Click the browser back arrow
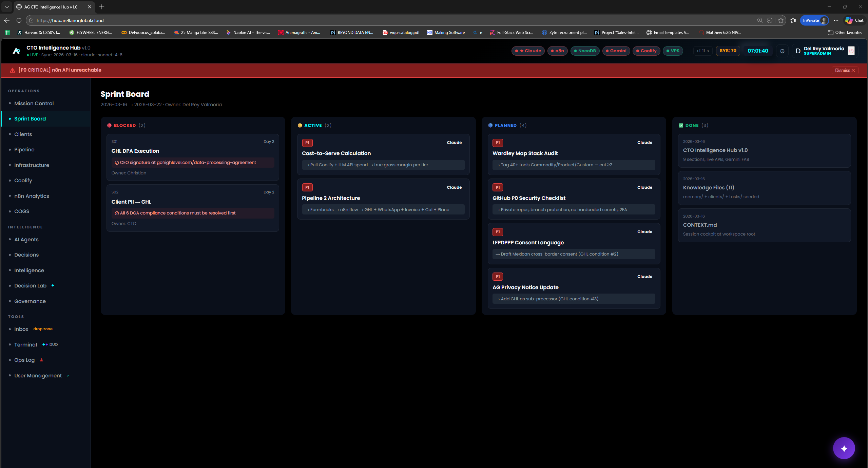This screenshot has width=868, height=468. point(7,20)
